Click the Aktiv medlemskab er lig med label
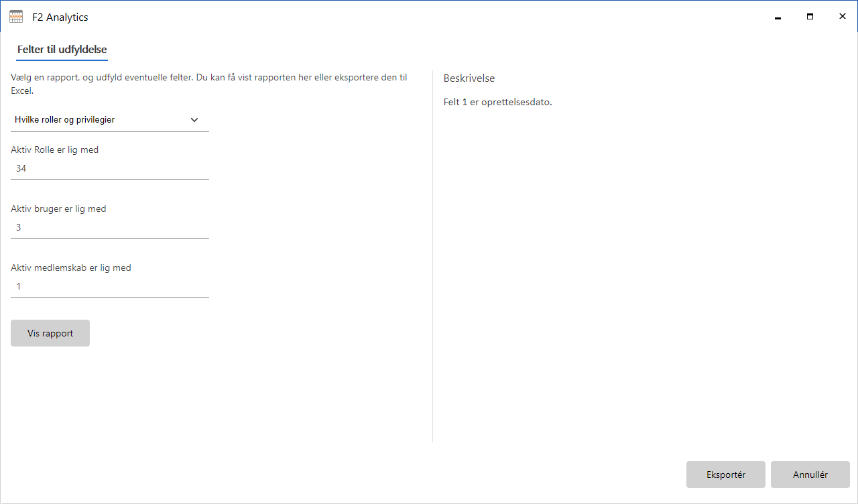Screen dimensions: 858x504 [x=71, y=268]
